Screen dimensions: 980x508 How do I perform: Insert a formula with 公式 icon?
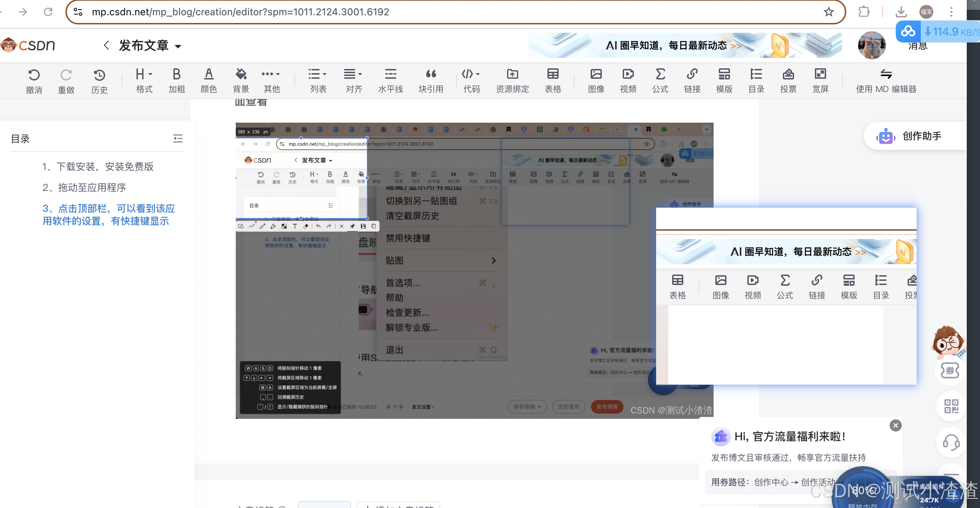[x=660, y=80]
